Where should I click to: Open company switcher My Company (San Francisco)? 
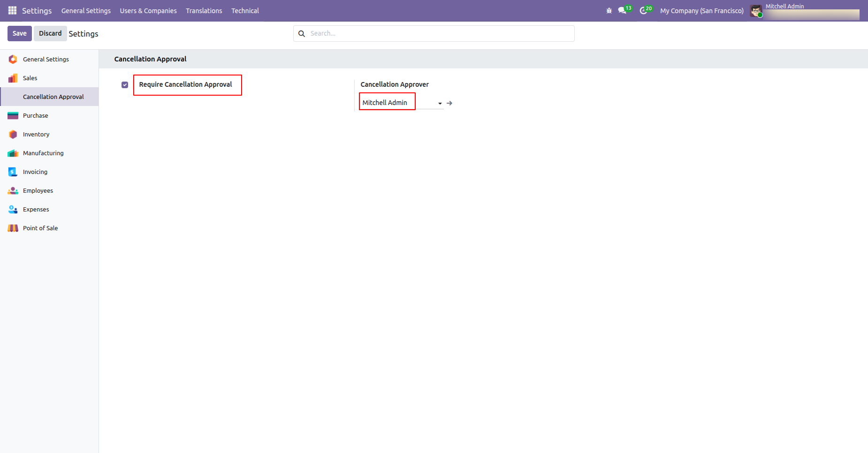pyautogui.click(x=701, y=11)
